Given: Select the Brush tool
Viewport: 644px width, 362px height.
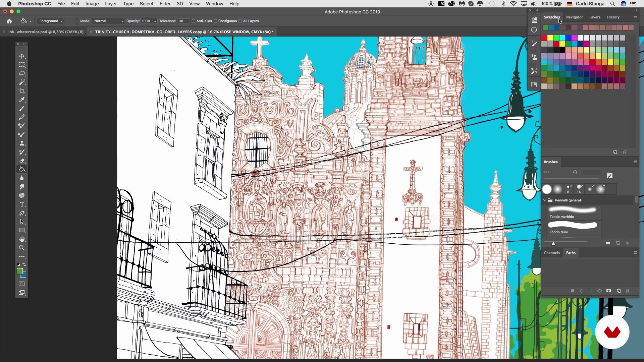Looking at the screenshot, I should point(22,108).
